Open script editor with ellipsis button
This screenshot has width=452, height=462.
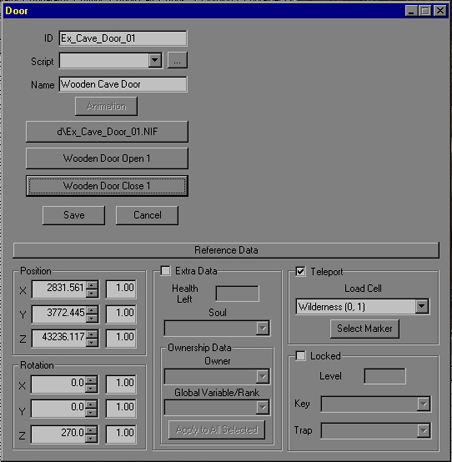coord(177,61)
